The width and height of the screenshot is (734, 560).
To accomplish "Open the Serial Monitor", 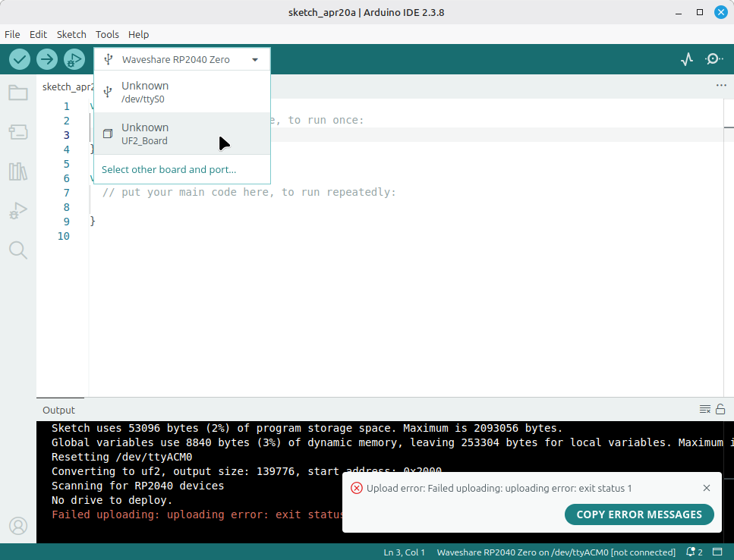I will [714, 59].
